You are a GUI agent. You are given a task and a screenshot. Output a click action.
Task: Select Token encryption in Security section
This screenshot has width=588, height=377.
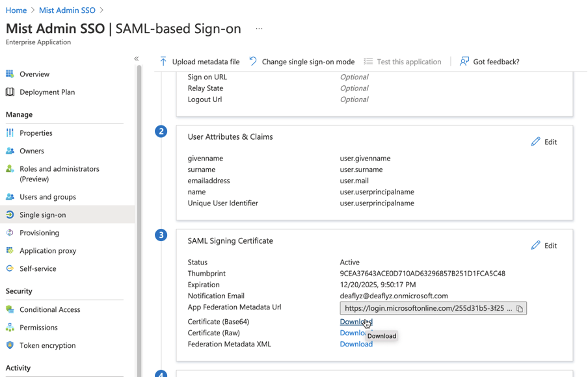(x=43, y=345)
